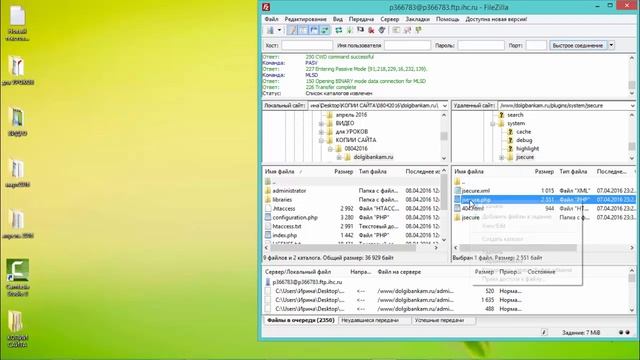640x360 pixels.
Task: Toggle the remote directory tree view
Action: pos(314,30)
